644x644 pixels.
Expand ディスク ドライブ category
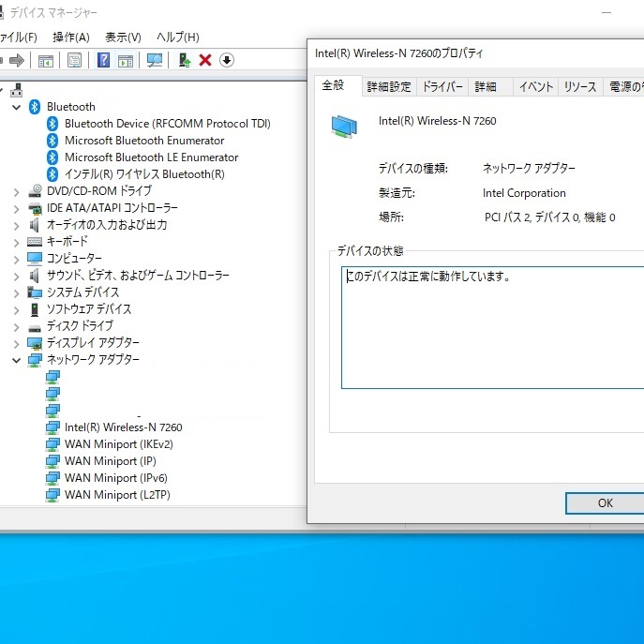pos(17,326)
